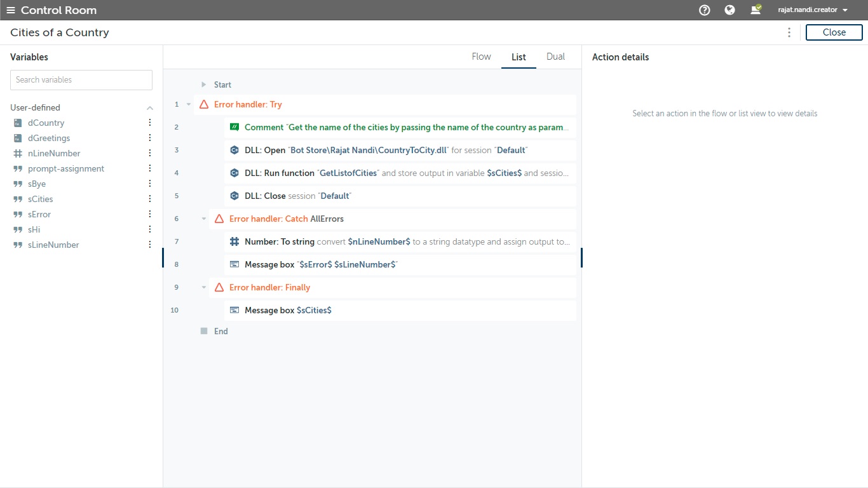Collapse the User-defined variables section
The width and height of the screenshot is (868, 488).
pyautogui.click(x=150, y=108)
